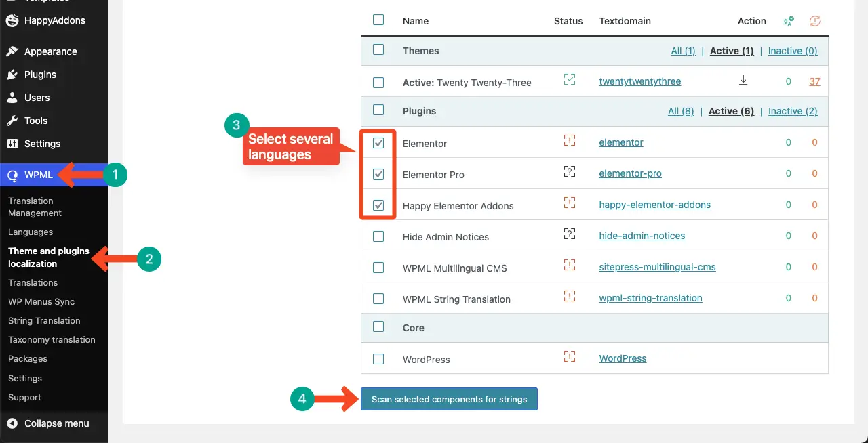Open Translations submenu item

(33, 282)
